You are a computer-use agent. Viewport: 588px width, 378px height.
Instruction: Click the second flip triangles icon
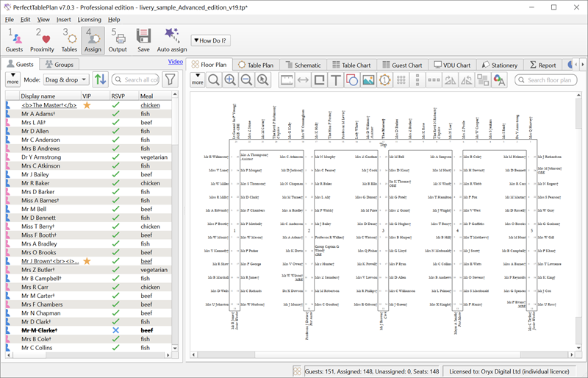coord(467,80)
